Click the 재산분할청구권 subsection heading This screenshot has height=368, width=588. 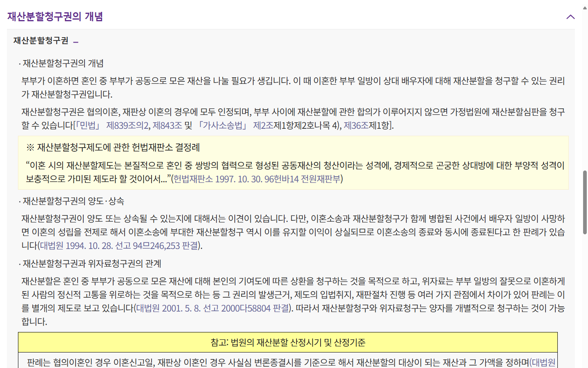click(x=41, y=40)
